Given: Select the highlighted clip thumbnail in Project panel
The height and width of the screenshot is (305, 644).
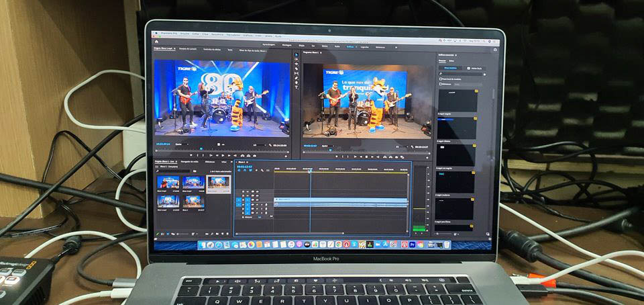Looking at the screenshot, I should 218,182.
